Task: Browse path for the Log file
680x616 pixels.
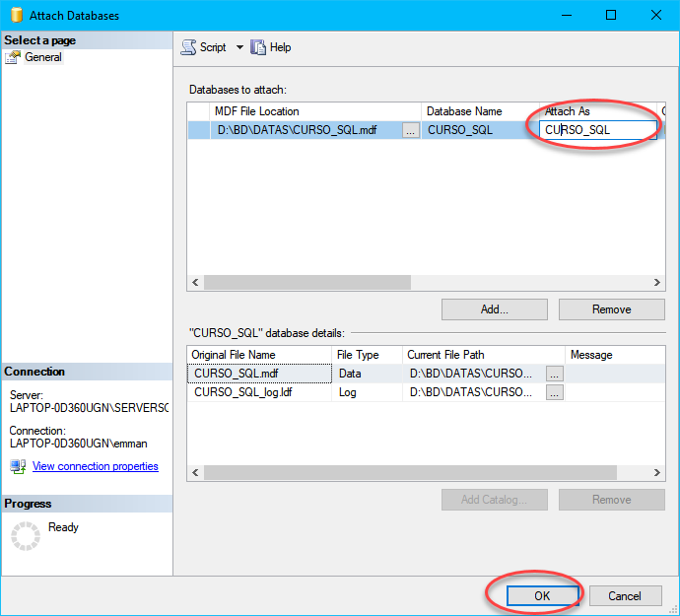Action: [555, 392]
